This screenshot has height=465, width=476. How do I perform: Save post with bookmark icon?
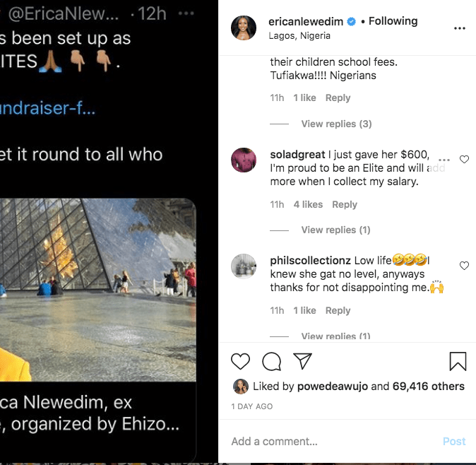click(x=458, y=362)
